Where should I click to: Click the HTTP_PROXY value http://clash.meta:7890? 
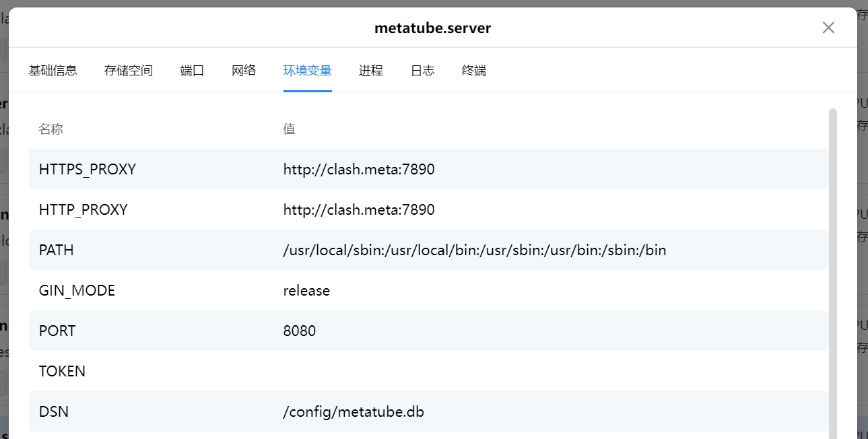click(x=359, y=210)
